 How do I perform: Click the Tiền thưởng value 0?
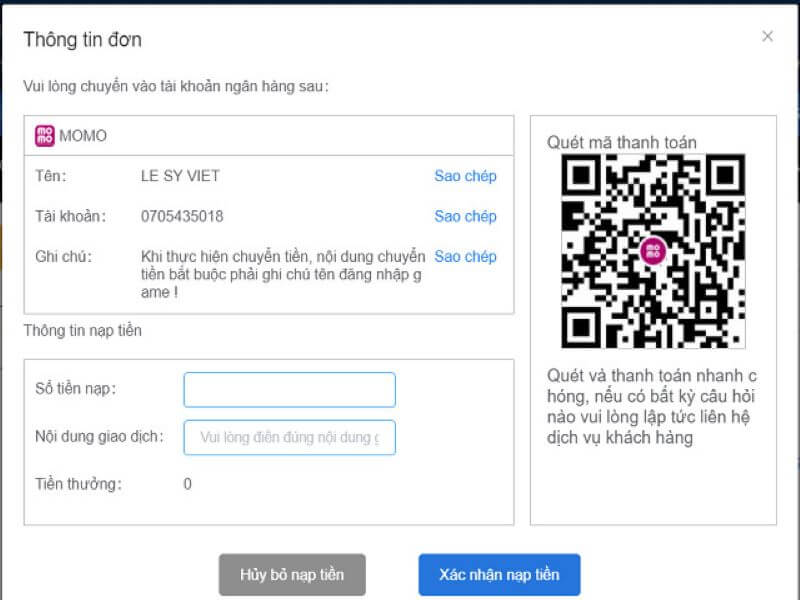[188, 484]
